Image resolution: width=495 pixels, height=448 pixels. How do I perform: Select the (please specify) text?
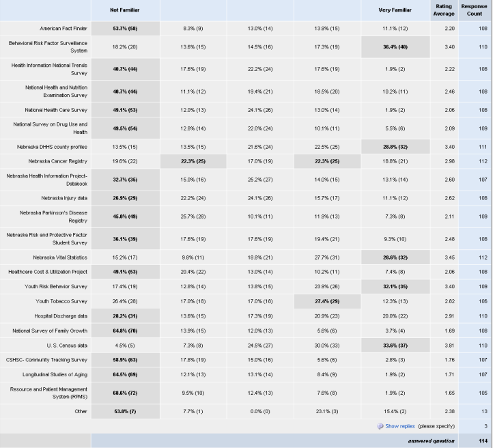[436, 426]
